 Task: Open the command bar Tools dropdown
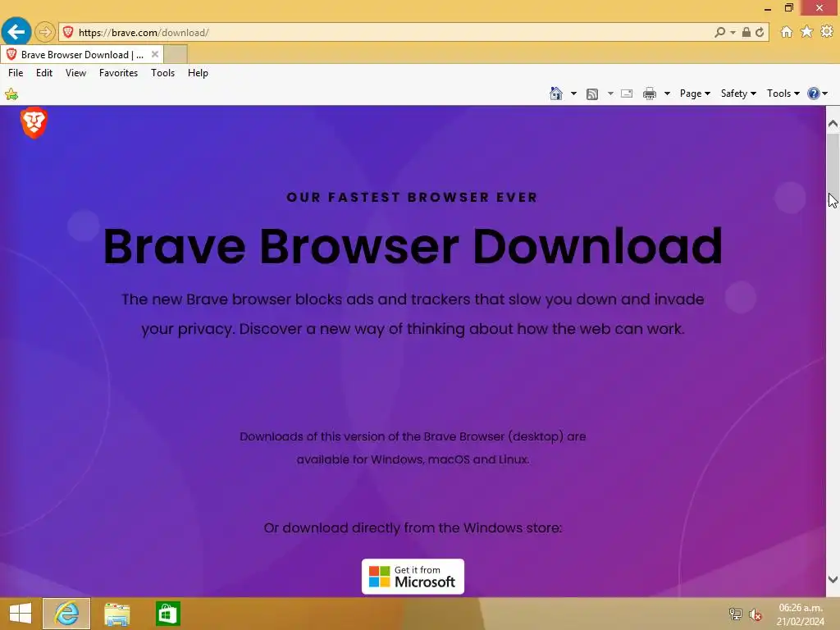[x=783, y=94]
